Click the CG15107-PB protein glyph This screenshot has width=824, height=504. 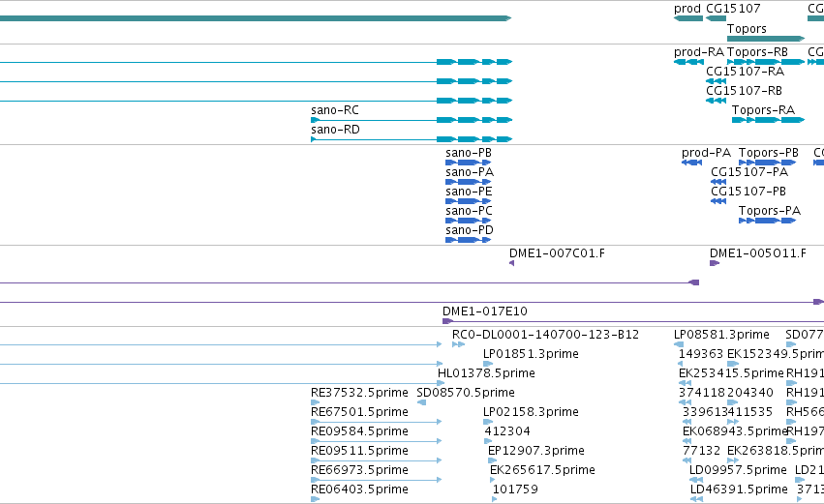coord(717,201)
